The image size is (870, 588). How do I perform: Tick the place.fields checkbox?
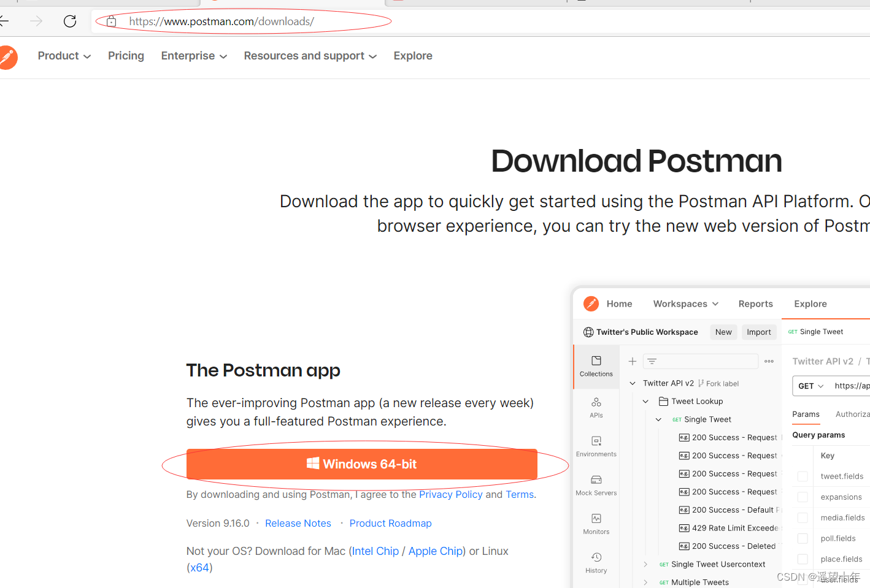click(803, 559)
